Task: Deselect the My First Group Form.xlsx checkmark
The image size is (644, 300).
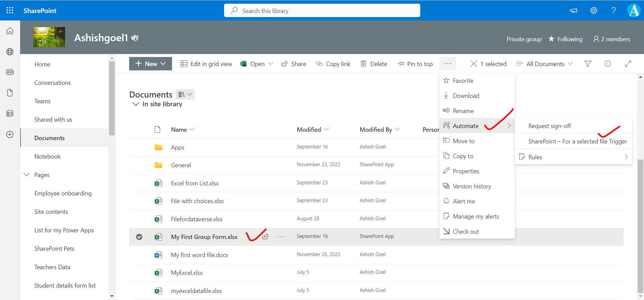Action: 139,237
